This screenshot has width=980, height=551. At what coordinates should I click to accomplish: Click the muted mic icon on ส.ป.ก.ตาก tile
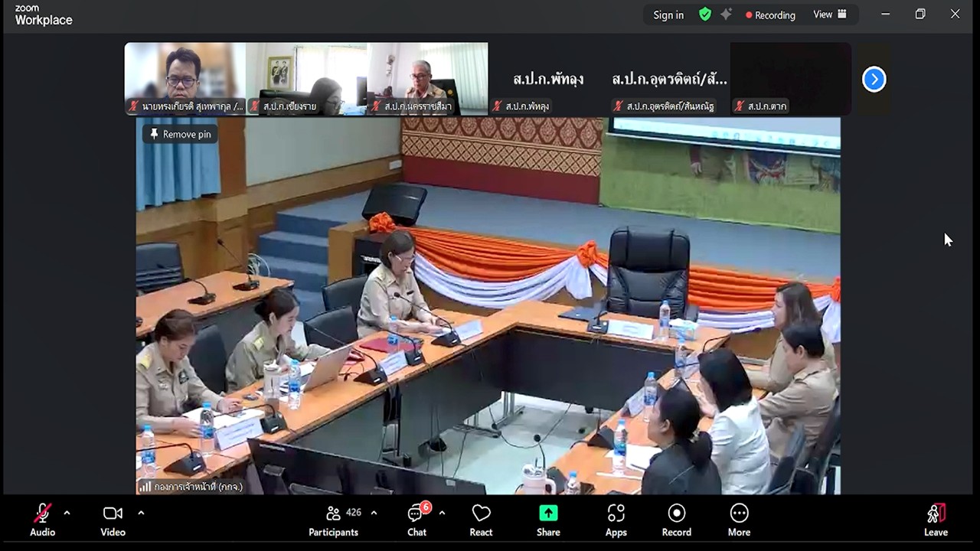[739, 106]
